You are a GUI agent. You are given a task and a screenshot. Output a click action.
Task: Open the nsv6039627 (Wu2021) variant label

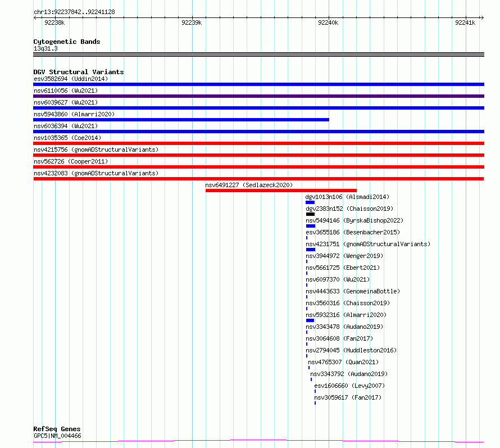click(66, 102)
